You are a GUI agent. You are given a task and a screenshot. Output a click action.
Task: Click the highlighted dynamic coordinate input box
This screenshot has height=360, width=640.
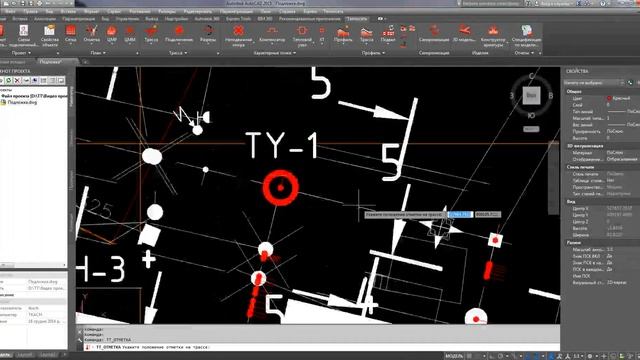(460, 214)
